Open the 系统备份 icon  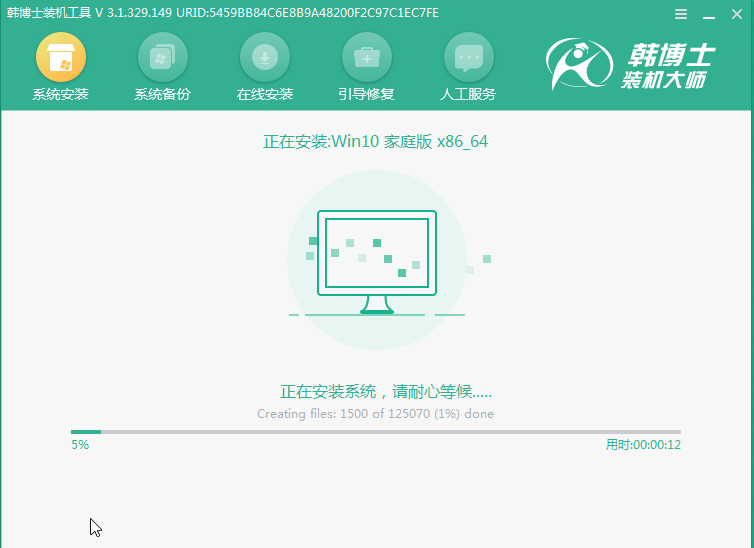[162, 58]
